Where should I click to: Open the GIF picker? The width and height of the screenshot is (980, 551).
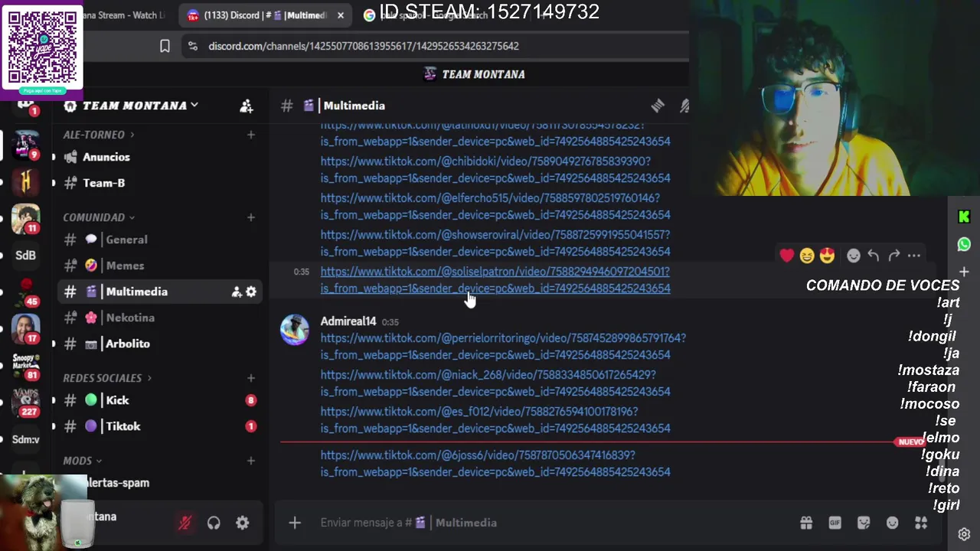[835, 523]
